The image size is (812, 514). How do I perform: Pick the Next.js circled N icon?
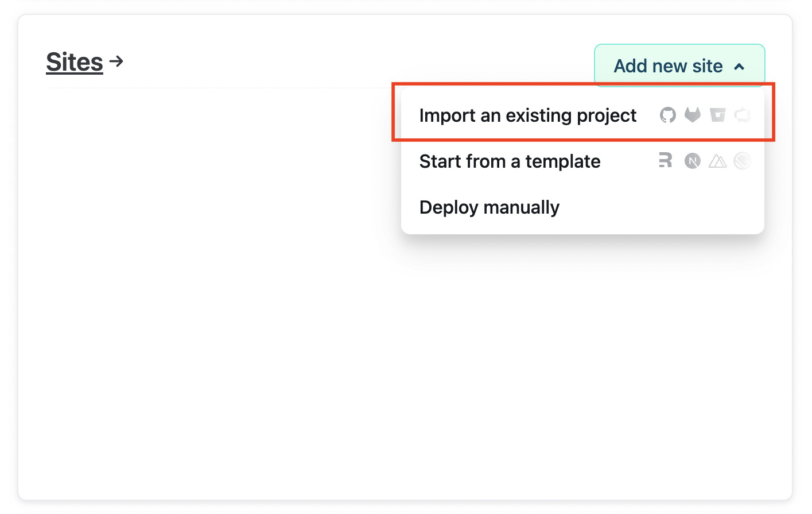tap(693, 161)
